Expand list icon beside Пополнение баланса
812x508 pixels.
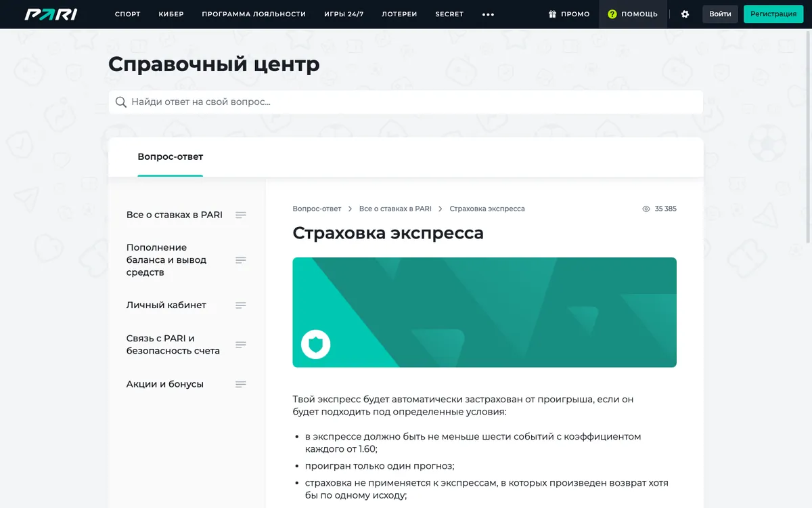tap(241, 260)
